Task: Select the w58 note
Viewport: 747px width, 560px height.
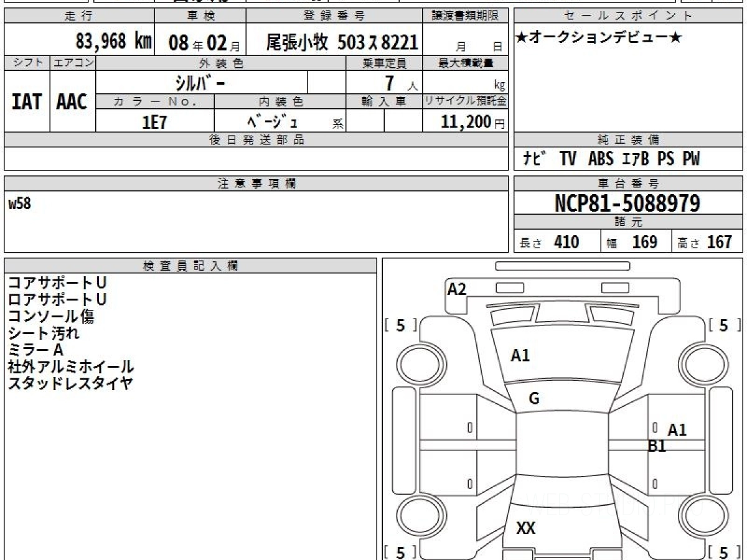Action: (19, 203)
